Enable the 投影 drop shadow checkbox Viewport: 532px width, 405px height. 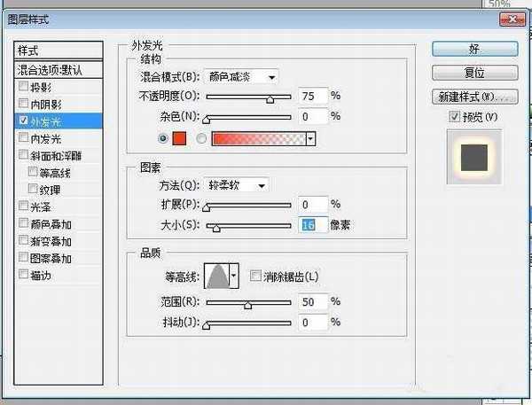(x=23, y=86)
